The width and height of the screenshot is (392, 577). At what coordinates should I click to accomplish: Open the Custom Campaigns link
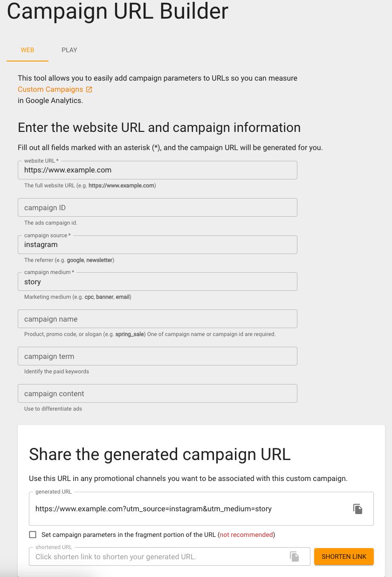[50, 89]
